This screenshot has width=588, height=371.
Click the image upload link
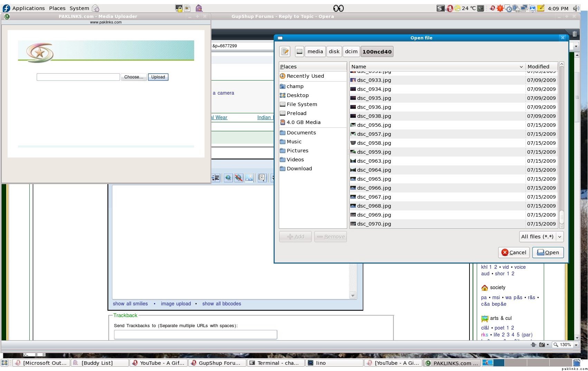176,304
